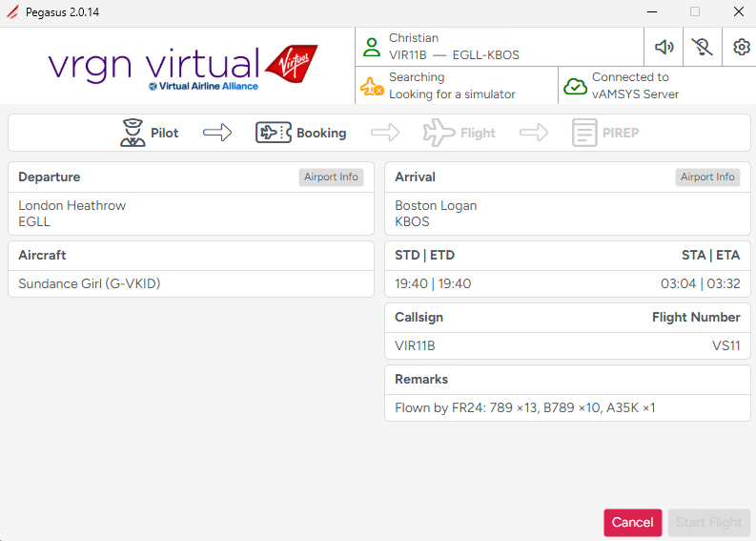Viewport: 756px width, 541px height.
Task: Click the VIR11B — EGLL-KBOS header text
Action: pyautogui.click(x=454, y=55)
